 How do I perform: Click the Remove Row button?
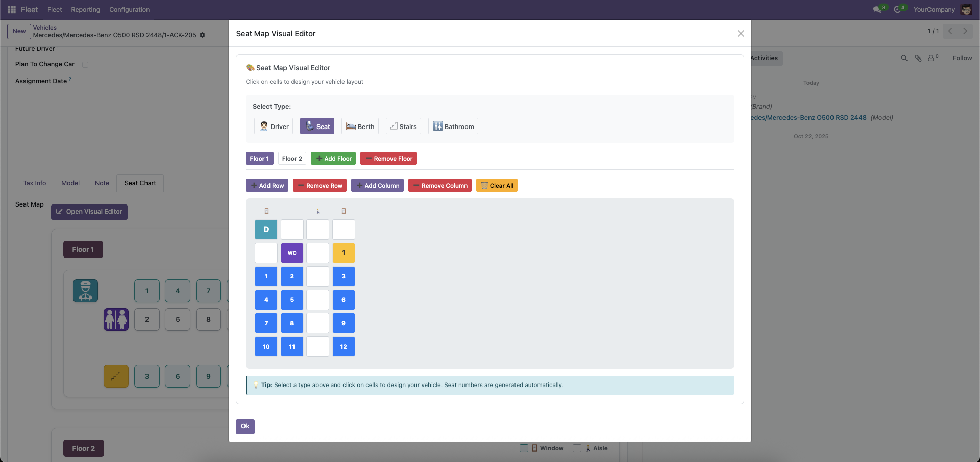click(x=320, y=186)
